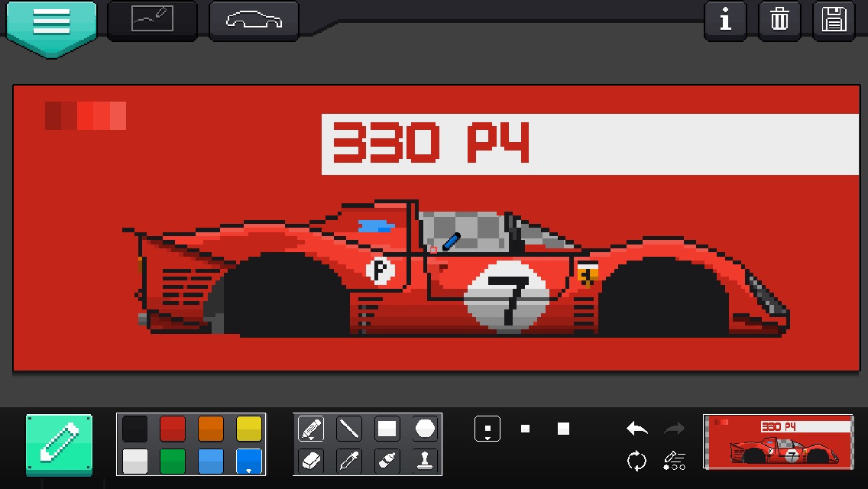Pick the orange palette color
Screen dimensions: 868x489
pyautogui.click(x=210, y=428)
